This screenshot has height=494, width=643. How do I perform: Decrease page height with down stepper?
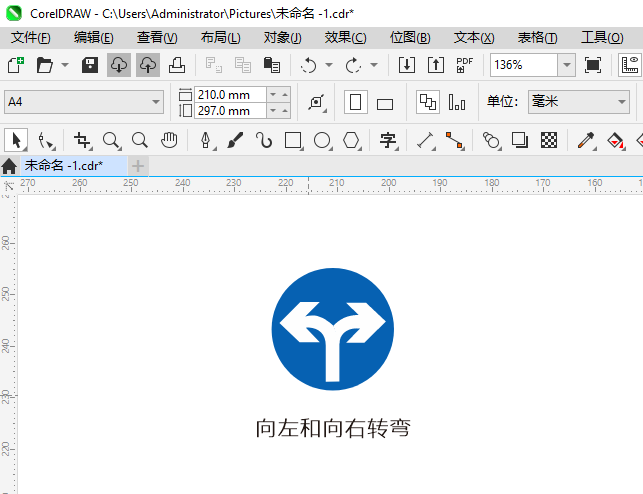pos(273,111)
